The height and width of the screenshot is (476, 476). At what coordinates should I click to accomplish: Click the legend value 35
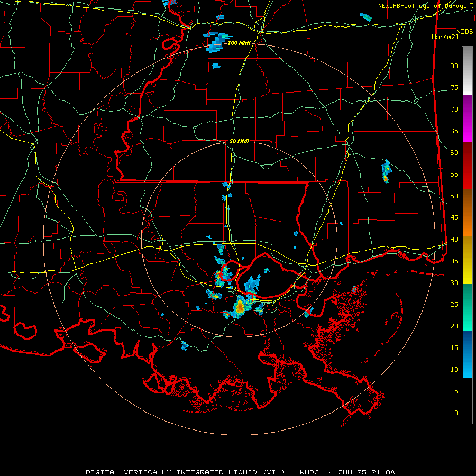(454, 261)
